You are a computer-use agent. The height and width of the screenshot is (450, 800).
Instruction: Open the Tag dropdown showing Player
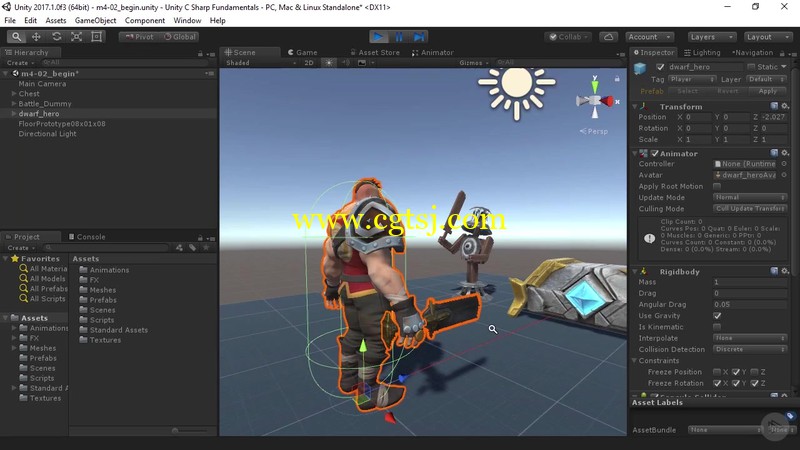(692, 79)
